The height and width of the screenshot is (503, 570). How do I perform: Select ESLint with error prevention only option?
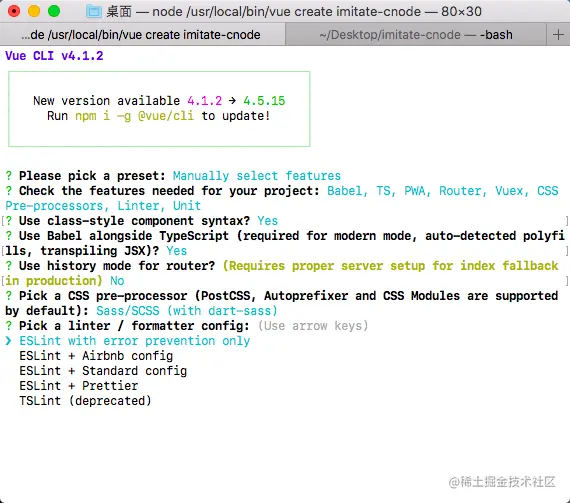coord(135,341)
